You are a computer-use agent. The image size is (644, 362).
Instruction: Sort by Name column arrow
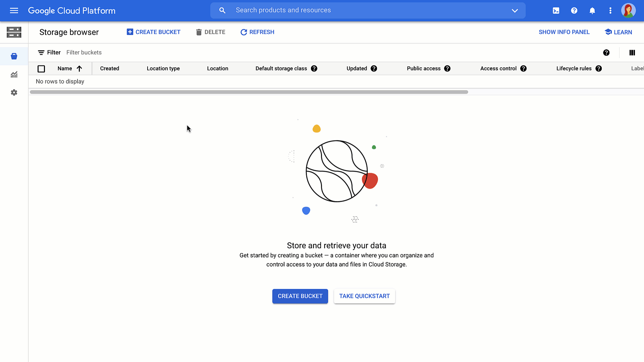pyautogui.click(x=79, y=68)
